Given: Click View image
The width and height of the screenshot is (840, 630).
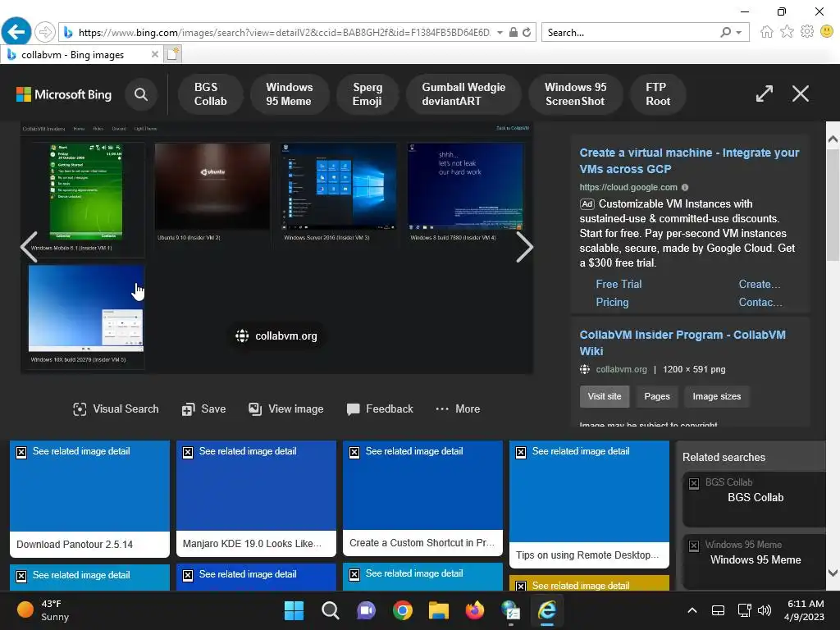Looking at the screenshot, I should (286, 409).
